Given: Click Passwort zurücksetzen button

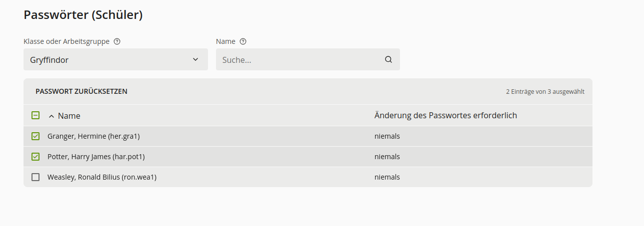Looking at the screenshot, I should pos(81,91).
